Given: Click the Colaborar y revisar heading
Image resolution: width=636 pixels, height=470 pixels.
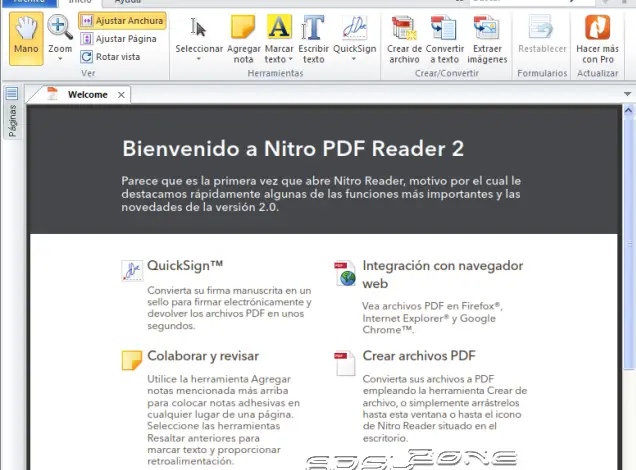Looking at the screenshot, I should [203, 356].
